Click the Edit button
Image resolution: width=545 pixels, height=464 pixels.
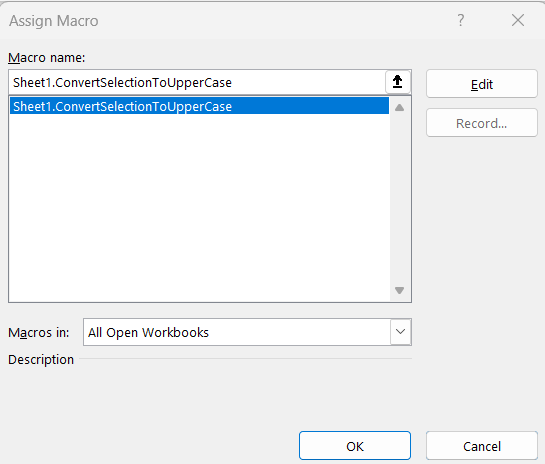pos(482,84)
